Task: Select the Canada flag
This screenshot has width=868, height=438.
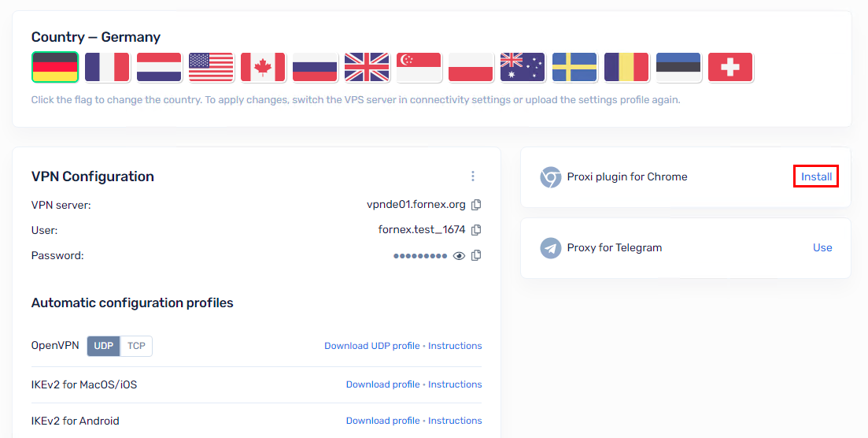Action: pyautogui.click(x=263, y=67)
